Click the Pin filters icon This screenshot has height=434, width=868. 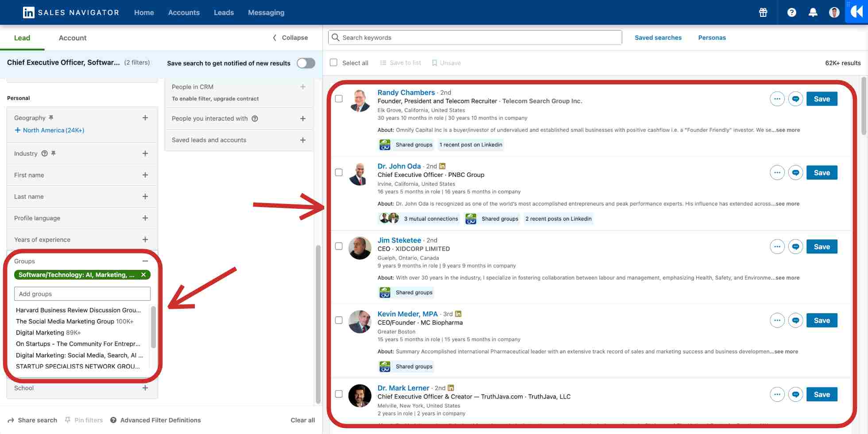[x=67, y=420]
